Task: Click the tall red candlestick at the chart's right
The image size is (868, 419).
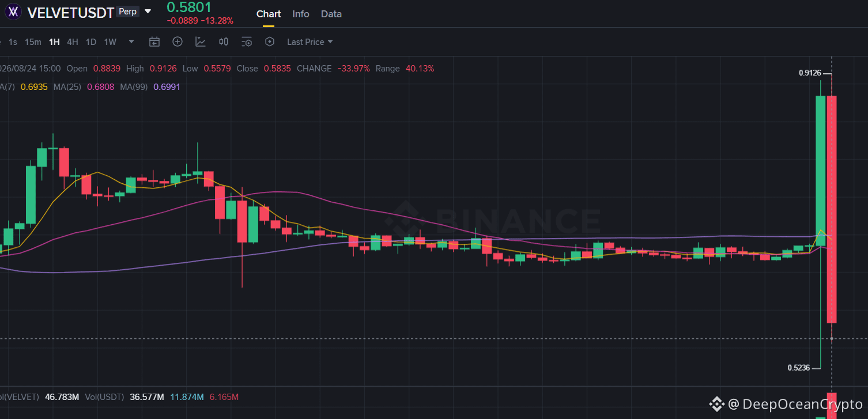Action: click(x=832, y=209)
